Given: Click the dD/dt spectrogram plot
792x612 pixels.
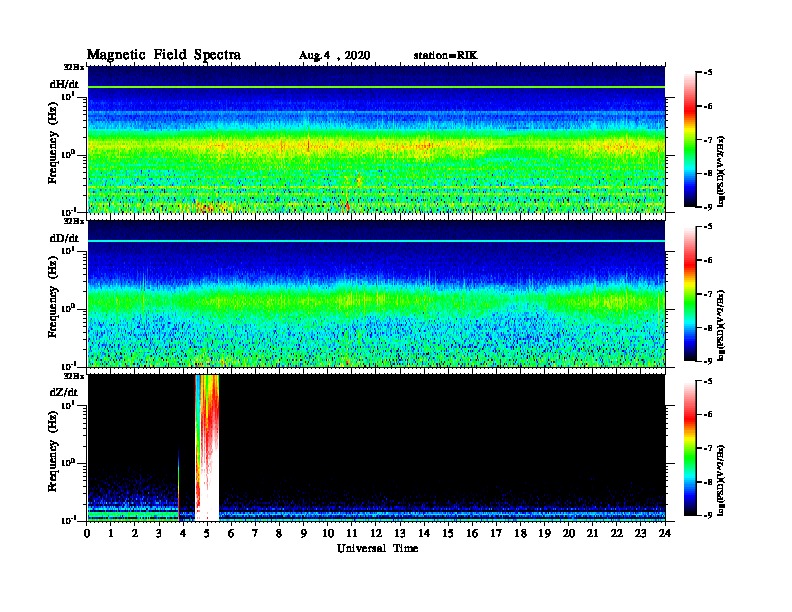Looking at the screenshot, I should [376, 293].
